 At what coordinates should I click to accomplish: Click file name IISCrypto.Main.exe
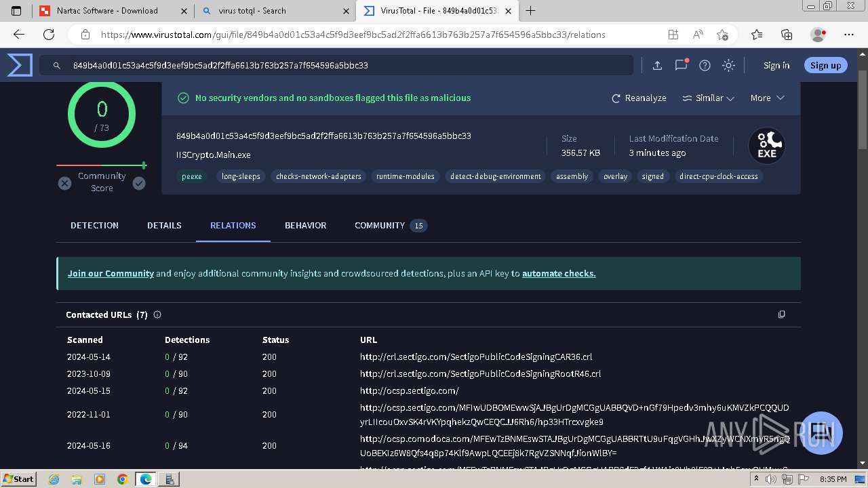(214, 155)
